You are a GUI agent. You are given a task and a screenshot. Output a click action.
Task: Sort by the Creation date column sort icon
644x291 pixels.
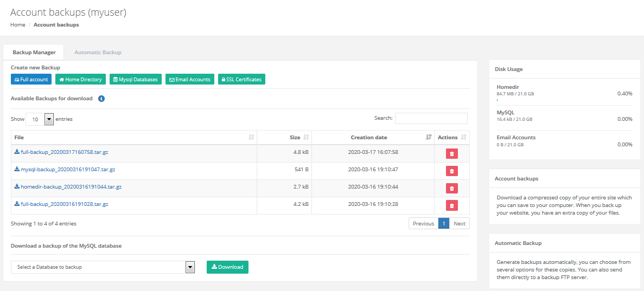[429, 138]
